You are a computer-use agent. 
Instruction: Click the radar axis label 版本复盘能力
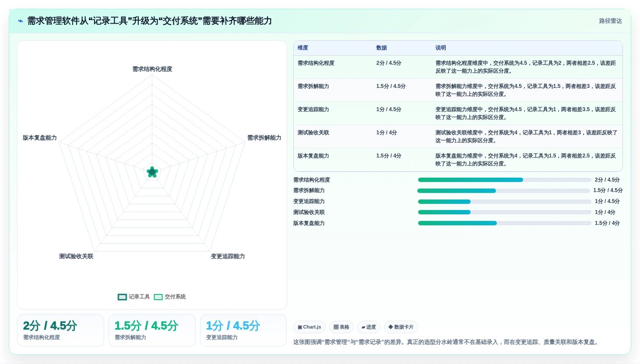[x=40, y=138]
